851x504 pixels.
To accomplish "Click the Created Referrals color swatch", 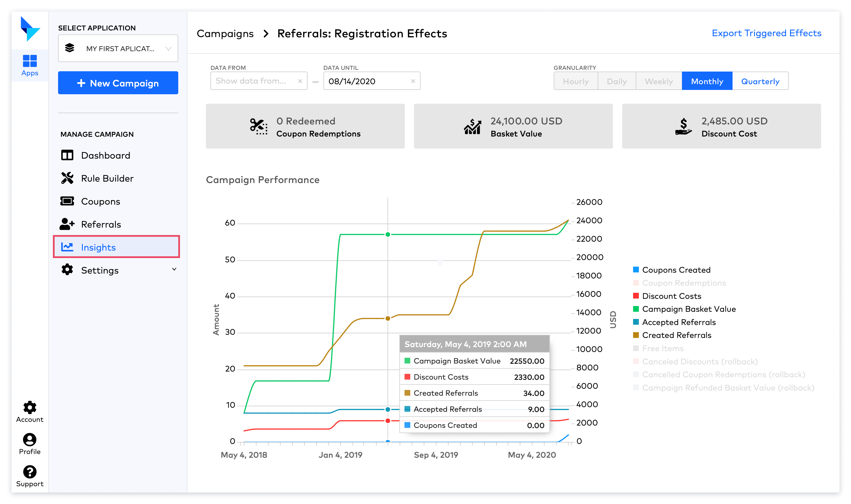I will [x=636, y=335].
